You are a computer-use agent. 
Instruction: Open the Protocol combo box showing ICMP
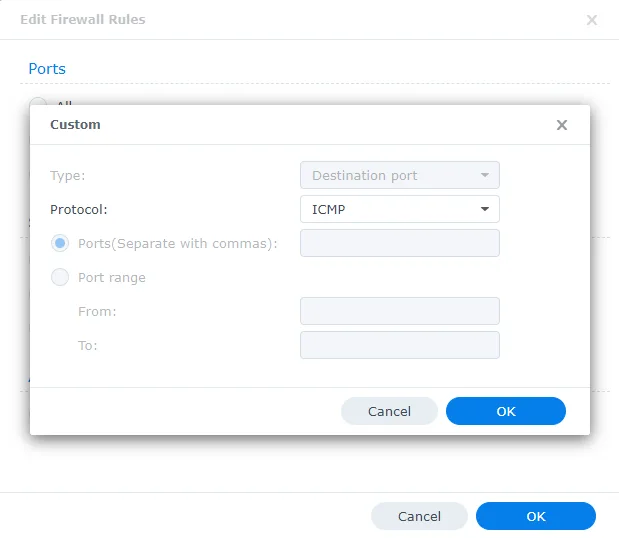click(400, 209)
